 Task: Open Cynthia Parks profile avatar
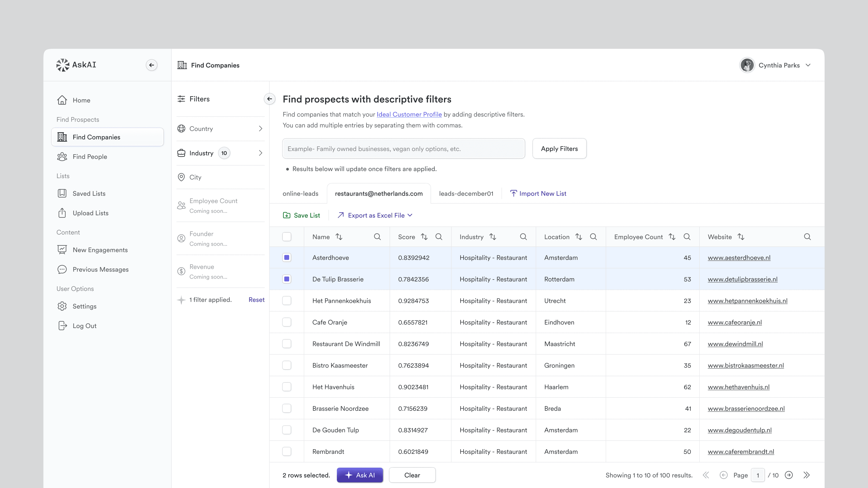747,65
